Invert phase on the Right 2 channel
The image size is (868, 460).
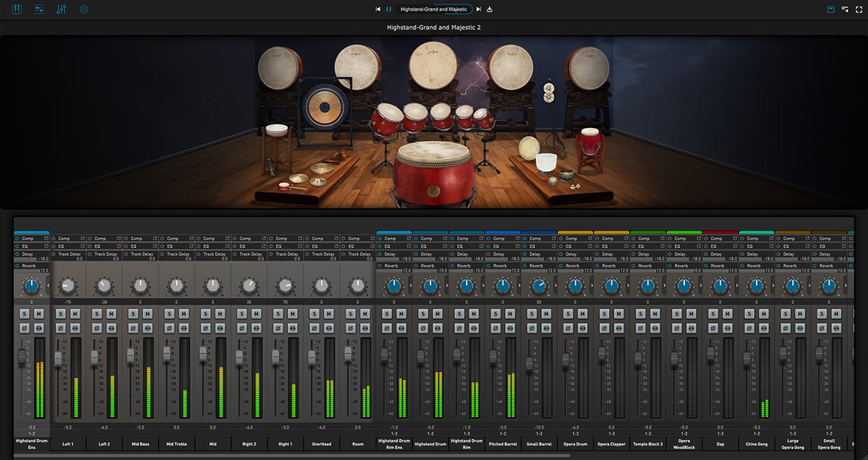tap(242, 328)
